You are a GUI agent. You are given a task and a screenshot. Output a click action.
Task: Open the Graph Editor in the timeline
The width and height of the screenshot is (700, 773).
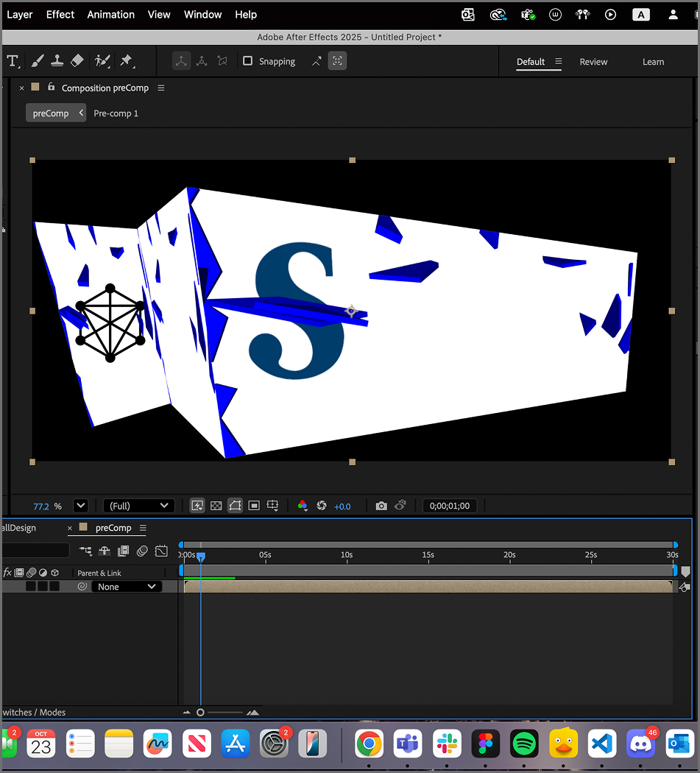tap(160, 551)
